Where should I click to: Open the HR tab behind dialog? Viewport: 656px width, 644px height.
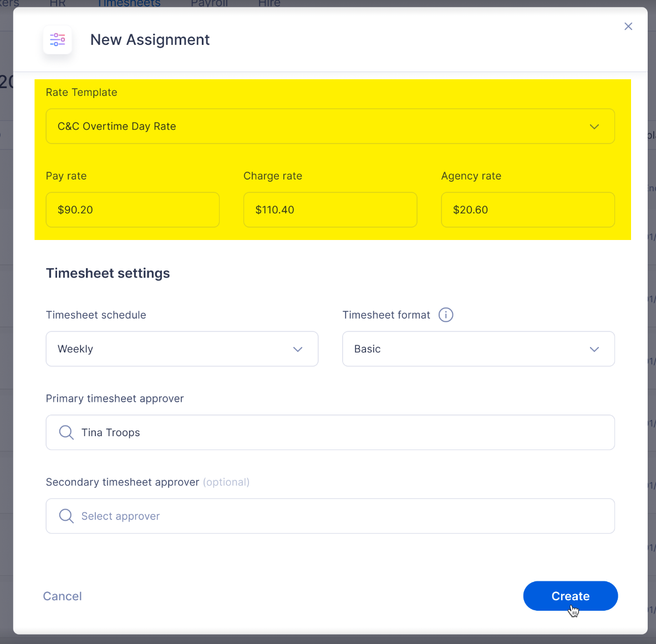(58, 3)
